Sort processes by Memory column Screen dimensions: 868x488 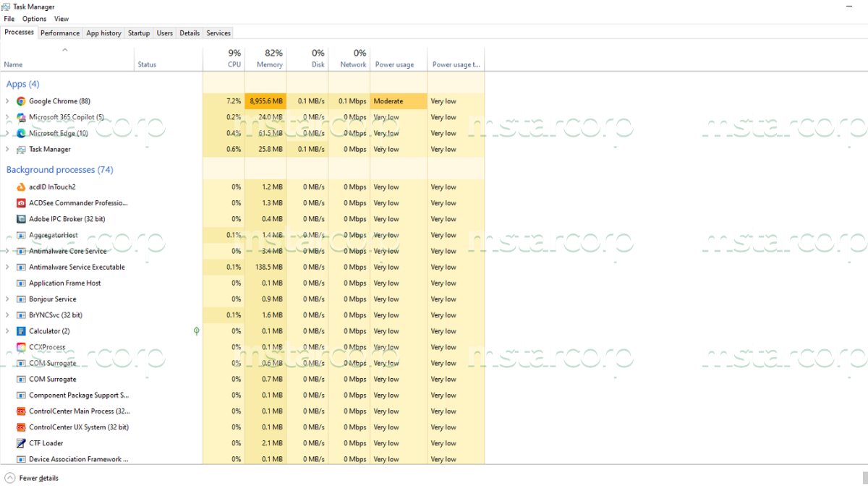pos(265,59)
